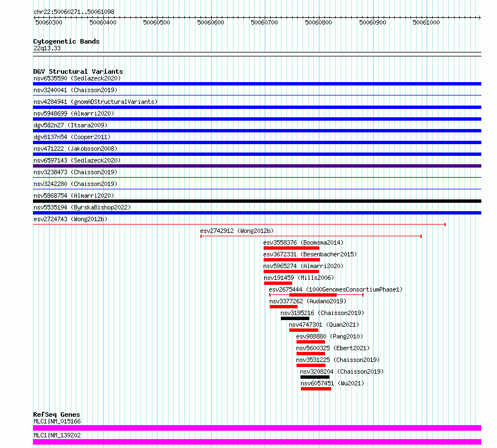This screenshot has width=497, height=448.
Task: Select nsv3531225 (Chaisson2019) label
Action: tap(338, 360)
